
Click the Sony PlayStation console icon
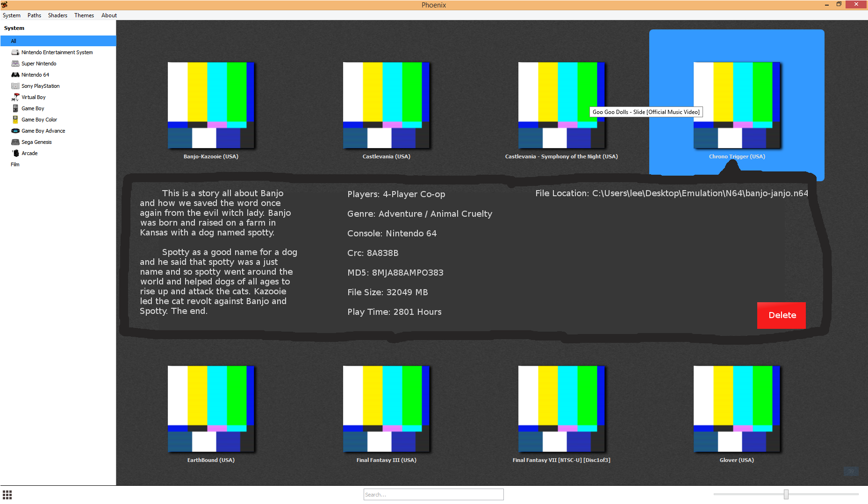pyautogui.click(x=15, y=86)
